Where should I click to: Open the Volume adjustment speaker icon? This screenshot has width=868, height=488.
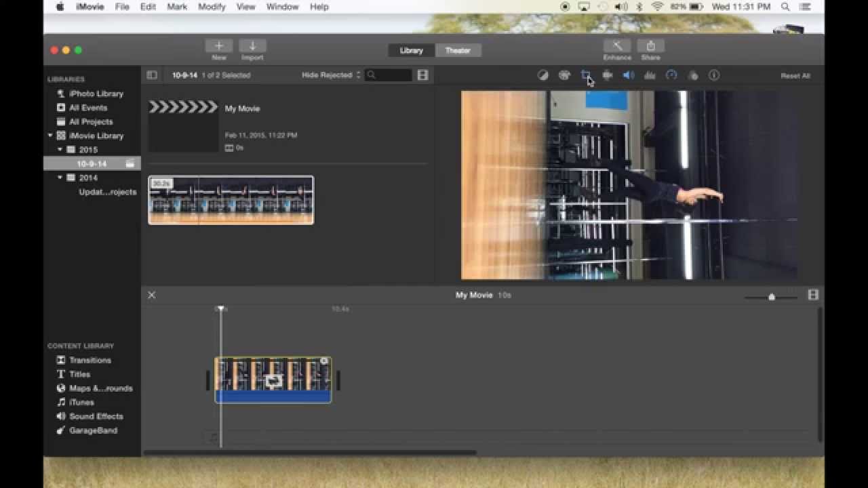click(x=629, y=75)
